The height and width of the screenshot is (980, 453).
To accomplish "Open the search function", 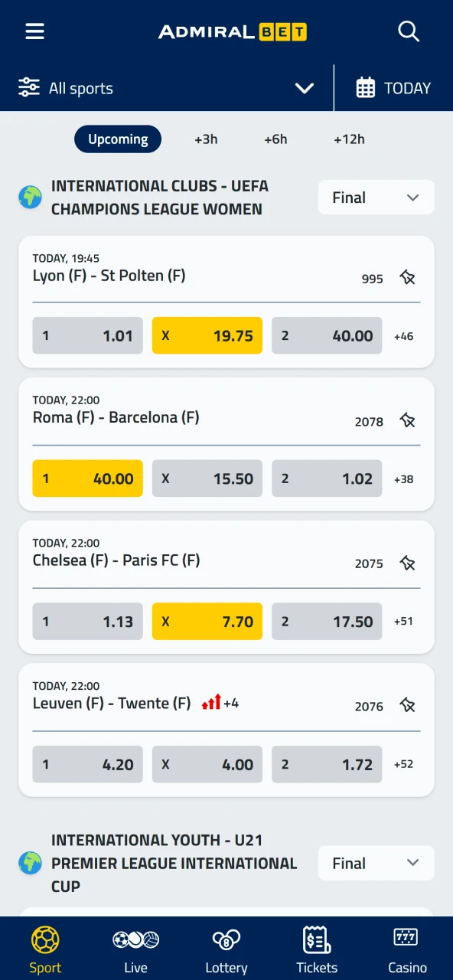I will tap(409, 31).
